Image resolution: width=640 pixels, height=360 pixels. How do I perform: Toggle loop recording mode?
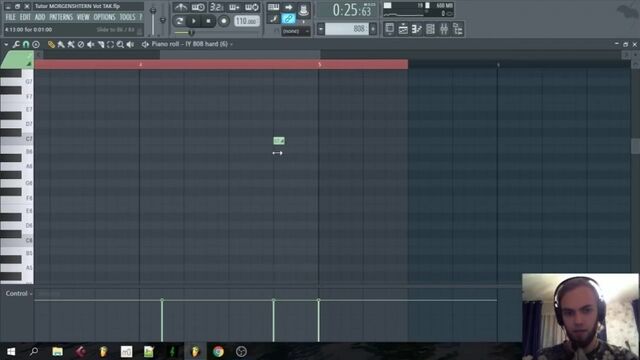(252, 7)
